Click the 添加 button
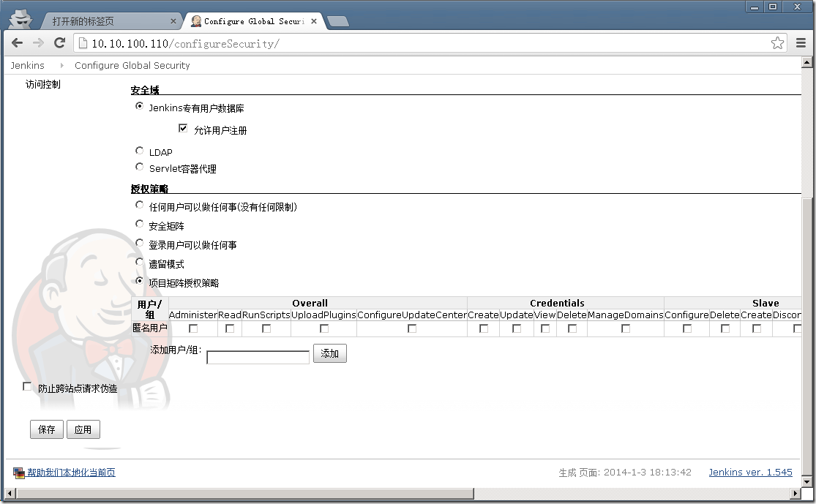816x504 pixels. 330,354
